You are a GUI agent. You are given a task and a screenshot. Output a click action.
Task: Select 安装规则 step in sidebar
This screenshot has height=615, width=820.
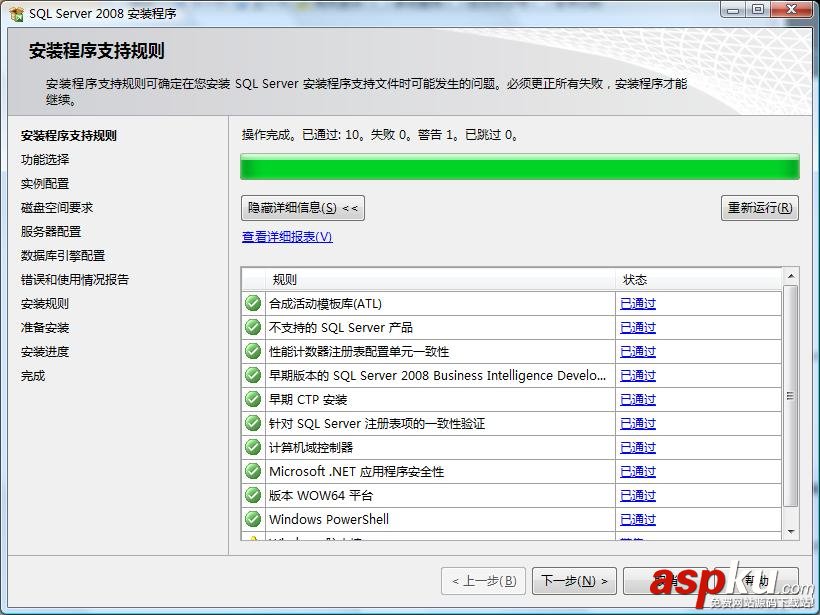(45, 304)
